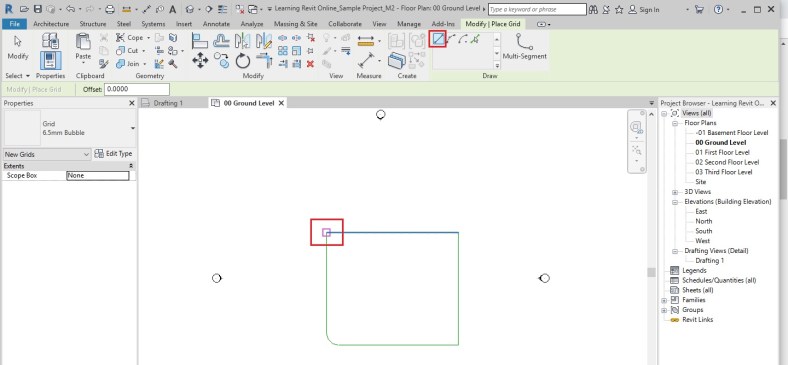Click the Trim/Extend to Corner tool
This screenshot has height=365, width=788.
coord(264,61)
